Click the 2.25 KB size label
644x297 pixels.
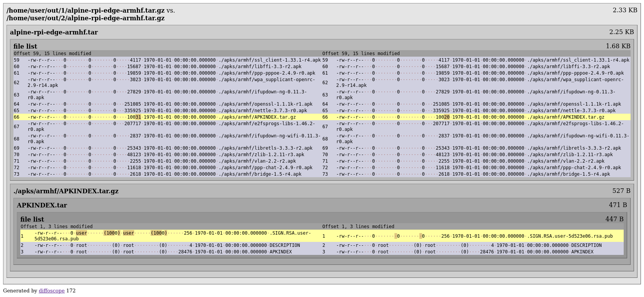621,32
